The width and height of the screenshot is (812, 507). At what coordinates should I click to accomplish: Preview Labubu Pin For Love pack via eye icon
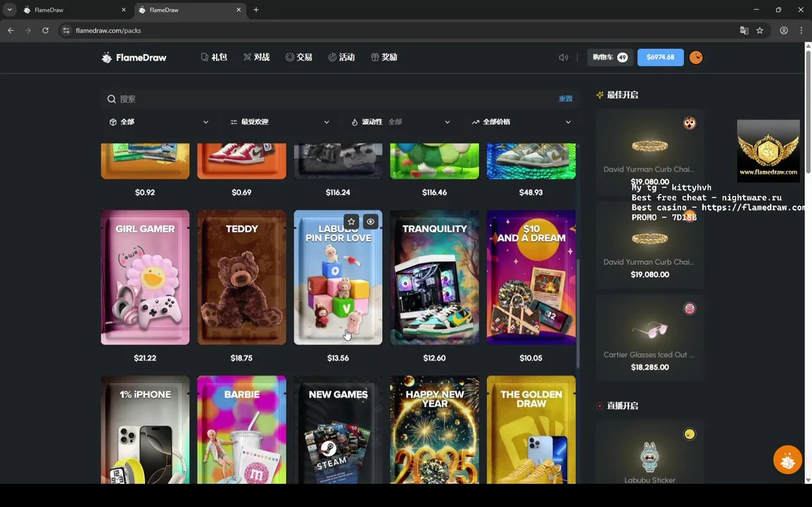[x=371, y=222]
